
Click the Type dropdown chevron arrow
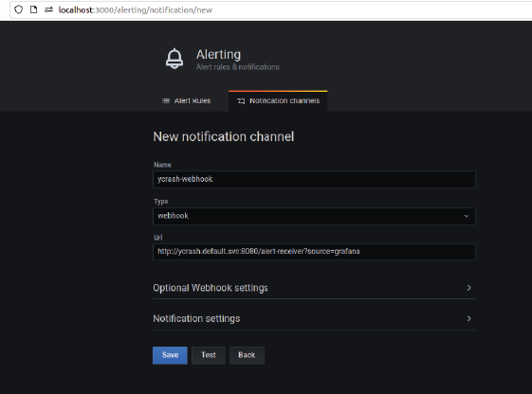[x=467, y=216]
